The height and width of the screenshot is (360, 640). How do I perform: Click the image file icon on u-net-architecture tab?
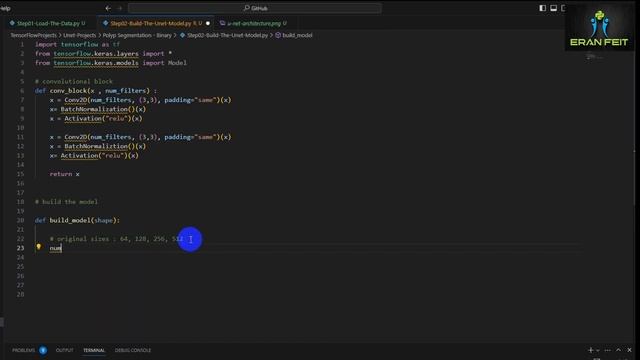[222, 23]
